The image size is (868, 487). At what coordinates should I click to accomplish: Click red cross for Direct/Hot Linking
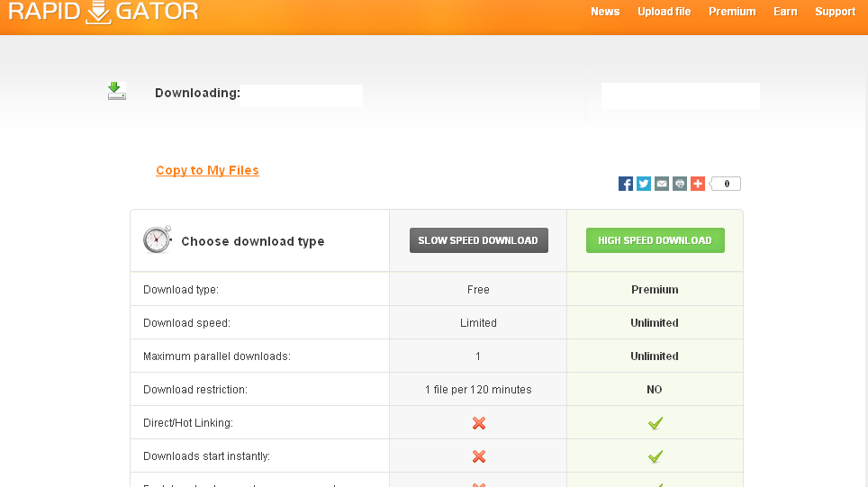(479, 423)
